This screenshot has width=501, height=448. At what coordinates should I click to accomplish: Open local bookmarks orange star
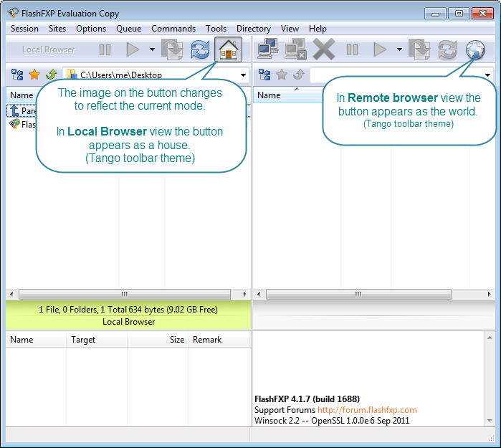pyautogui.click(x=34, y=75)
